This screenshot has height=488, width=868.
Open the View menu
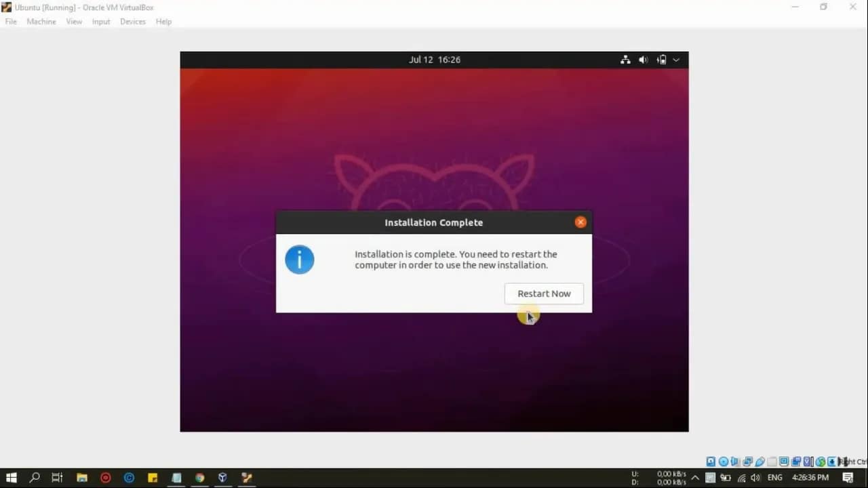click(x=74, y=22)
